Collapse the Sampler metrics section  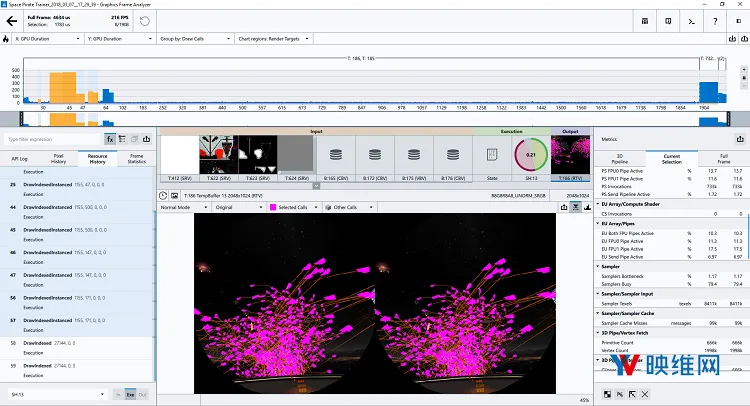598,266
